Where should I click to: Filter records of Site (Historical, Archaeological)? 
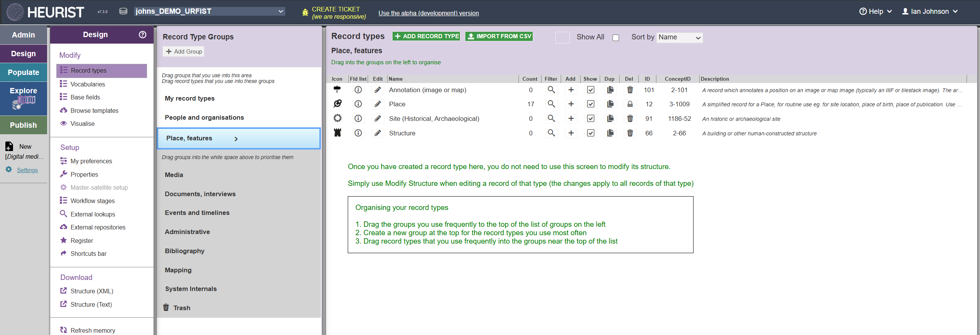551,119
